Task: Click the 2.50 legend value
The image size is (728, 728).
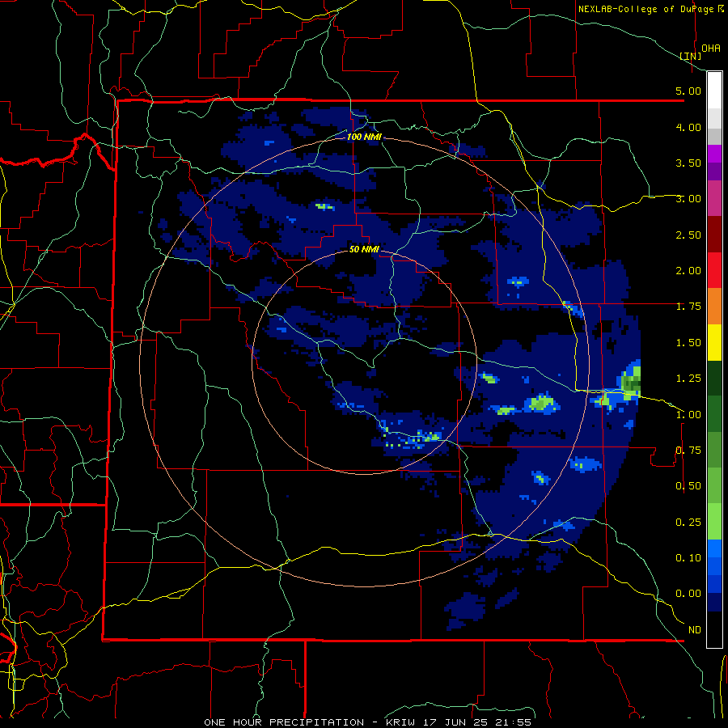Action: coord(688,235)
